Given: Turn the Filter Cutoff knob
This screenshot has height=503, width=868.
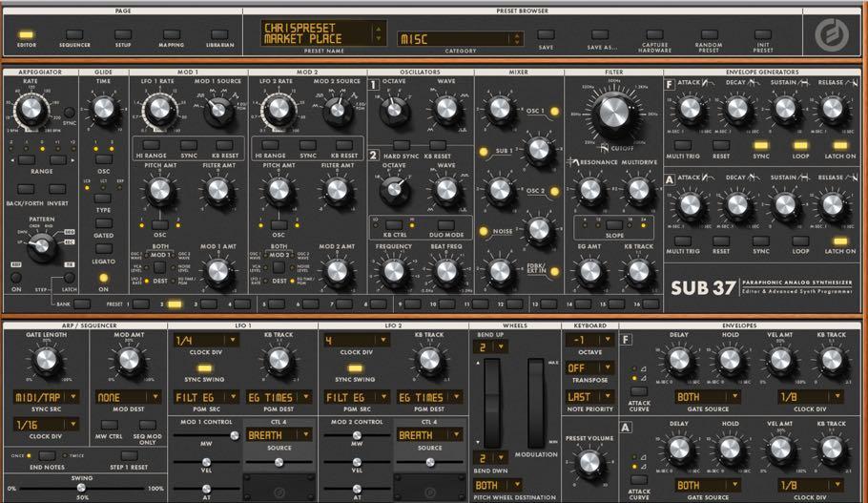Looking at the screenshot, I should (613, 112).
